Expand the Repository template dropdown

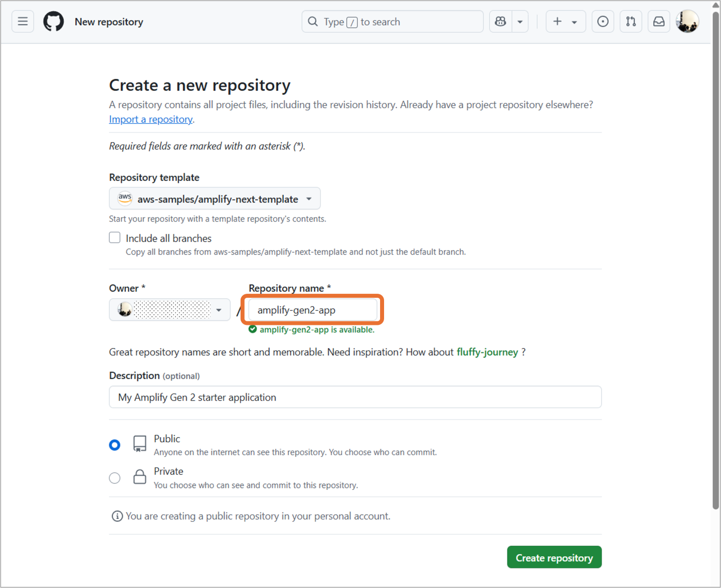[x=215, y=199]
